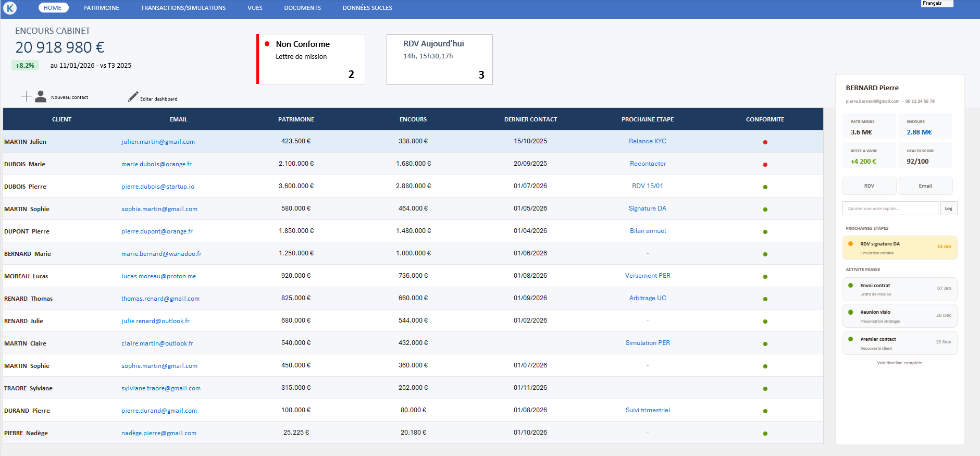Viewport: 980px width, 456px height.
Task: Click orange dot on RDV signature DA
Action: (x=850, y=243)
